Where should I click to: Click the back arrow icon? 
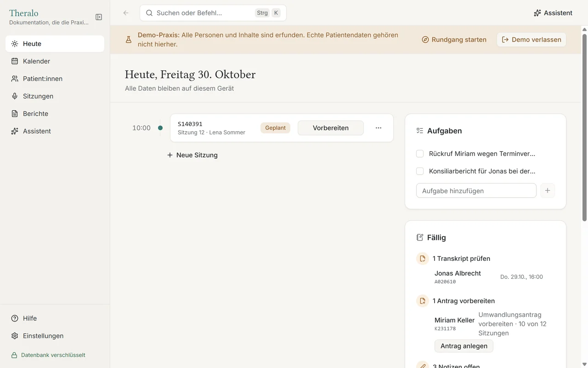click(x=126, y=13)
